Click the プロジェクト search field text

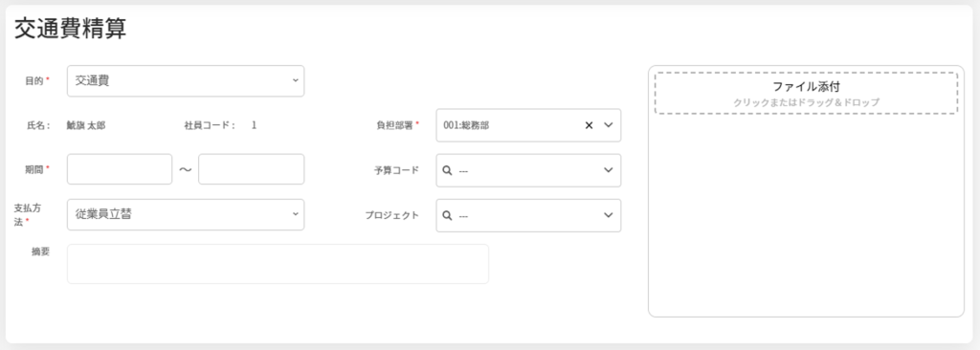(464, 215)
